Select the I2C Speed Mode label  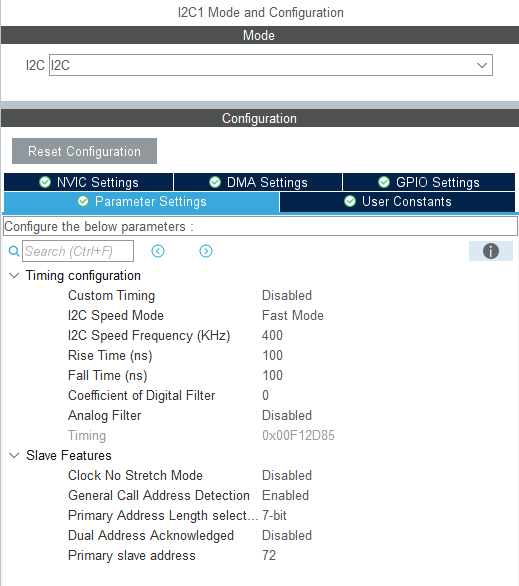click(x=116, y=315)
